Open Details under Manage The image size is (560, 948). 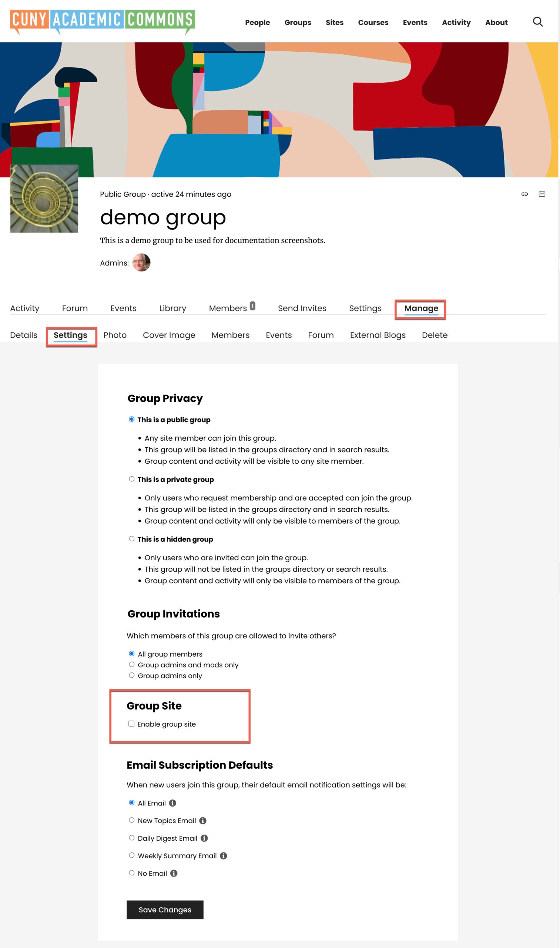tap(24, 335)
